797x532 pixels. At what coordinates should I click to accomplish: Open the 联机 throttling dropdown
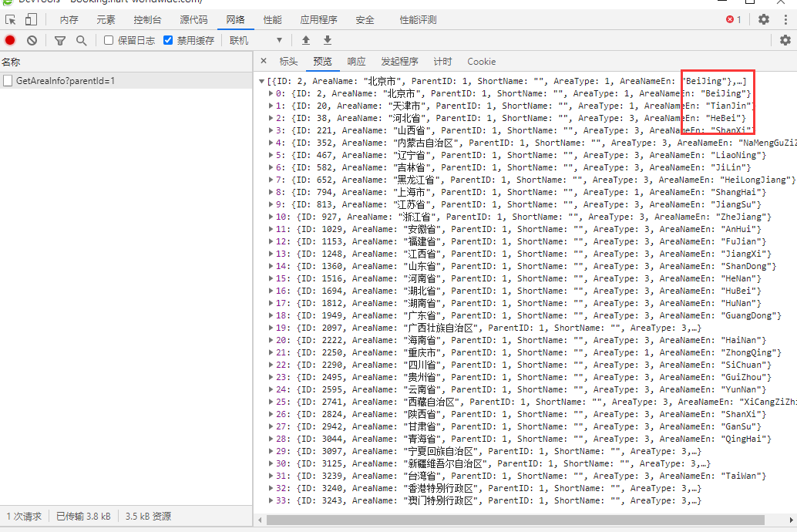click(256, 40)
